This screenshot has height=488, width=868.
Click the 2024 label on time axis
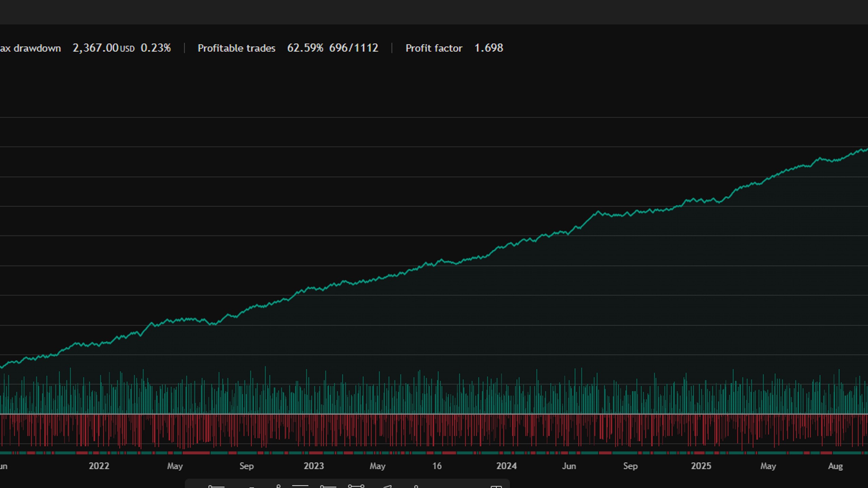click(x=506, y=466)
